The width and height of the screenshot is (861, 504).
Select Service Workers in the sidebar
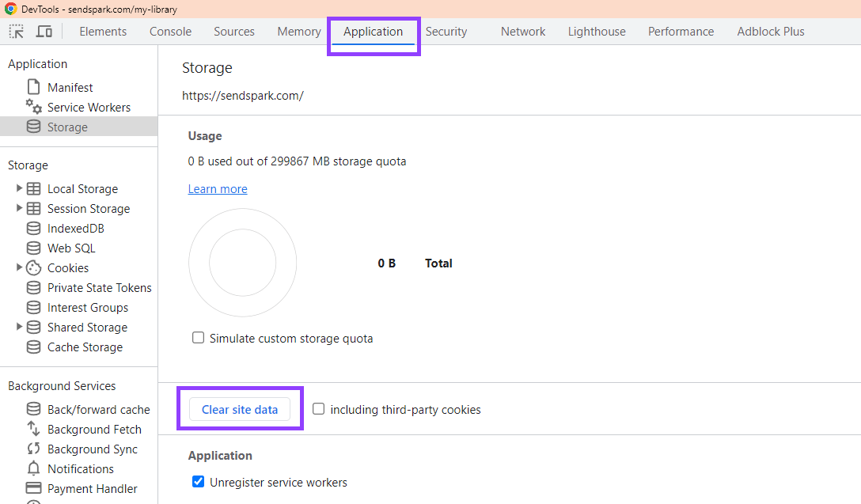pos(89,107)
